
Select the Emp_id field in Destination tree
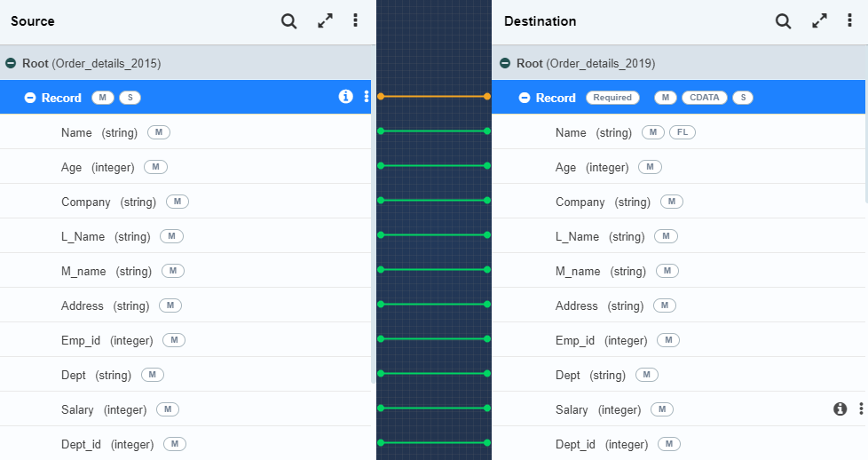coord(575,340)
